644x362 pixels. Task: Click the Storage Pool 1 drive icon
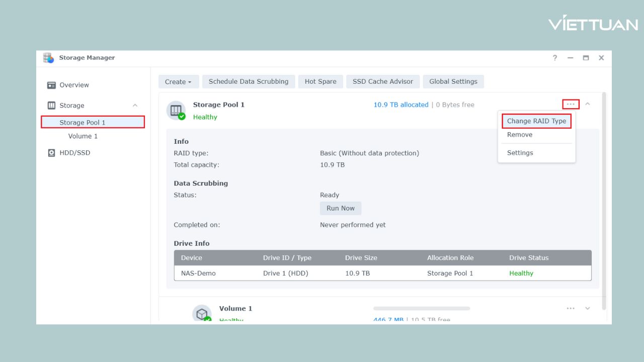point(176,109)
